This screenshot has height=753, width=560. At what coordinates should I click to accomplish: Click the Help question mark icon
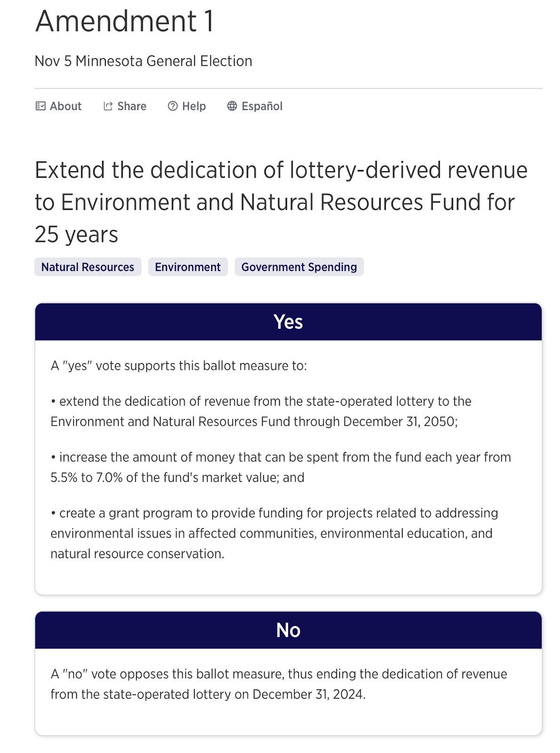pyautogui.click(x=173, y=106)
